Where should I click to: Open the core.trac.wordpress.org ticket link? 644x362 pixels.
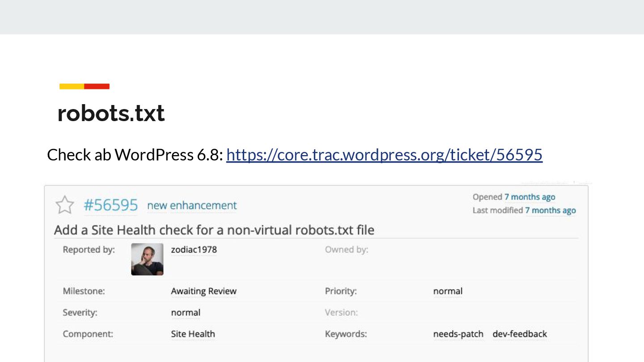coord(384,155)
